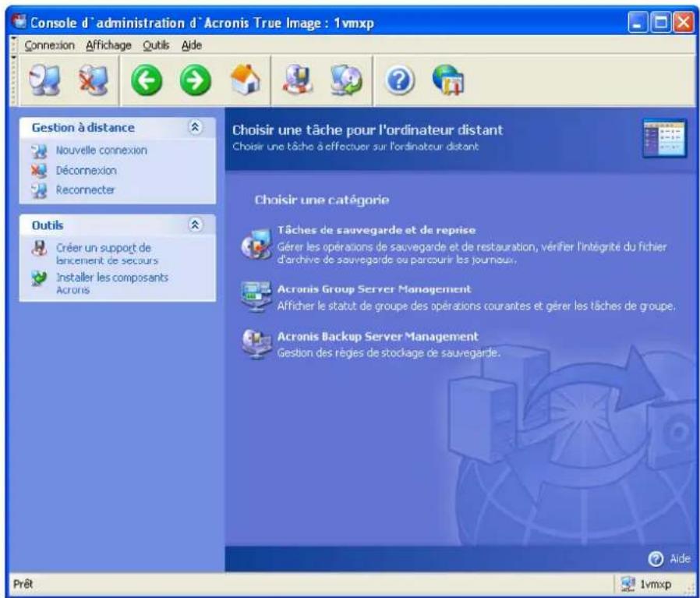Click the globe web toolbar icon
This screenshot has height=598, width=700.
[x=448, y=80]
